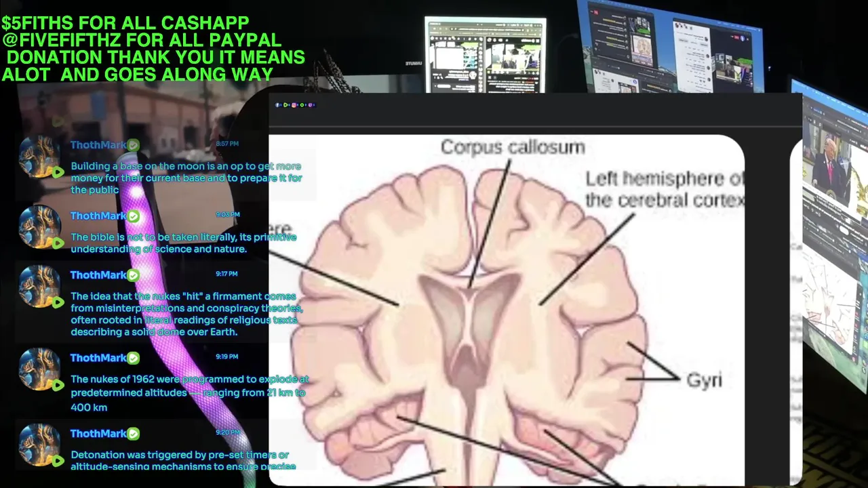Click verified badge beside ThothMark at 9:17 PM
This screenshot has width=868, height=488.
133,275
